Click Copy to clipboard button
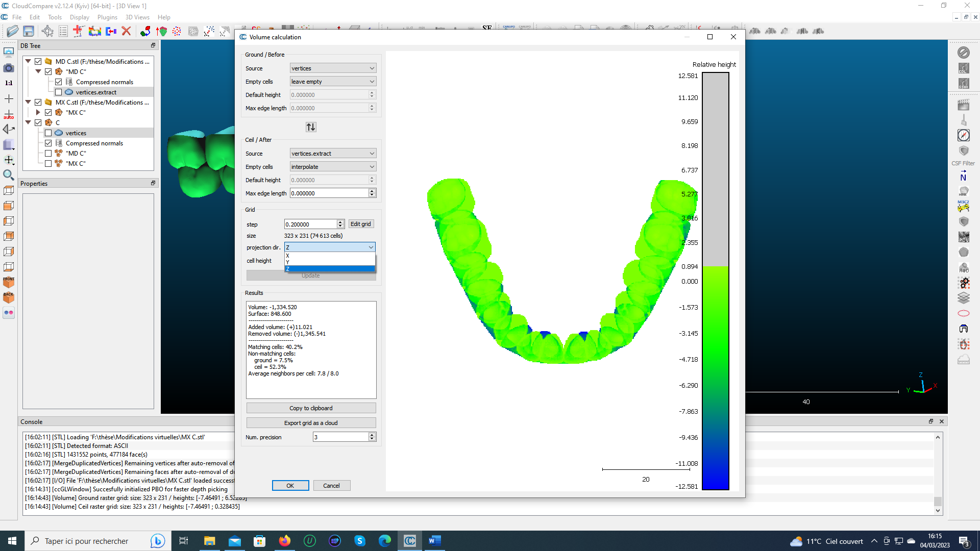This screenshot has width=980, height=551. click(x=311, y=408)
